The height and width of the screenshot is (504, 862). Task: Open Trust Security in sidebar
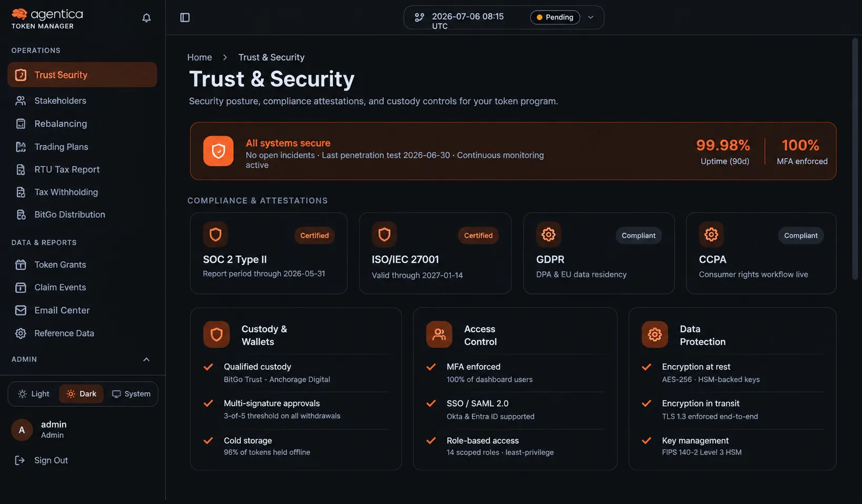[82, 75]
